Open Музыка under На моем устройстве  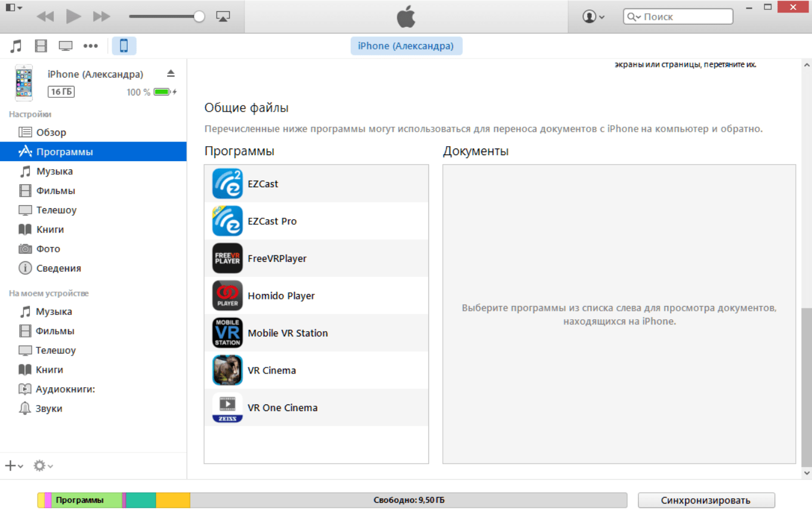[x=93, y=311]
